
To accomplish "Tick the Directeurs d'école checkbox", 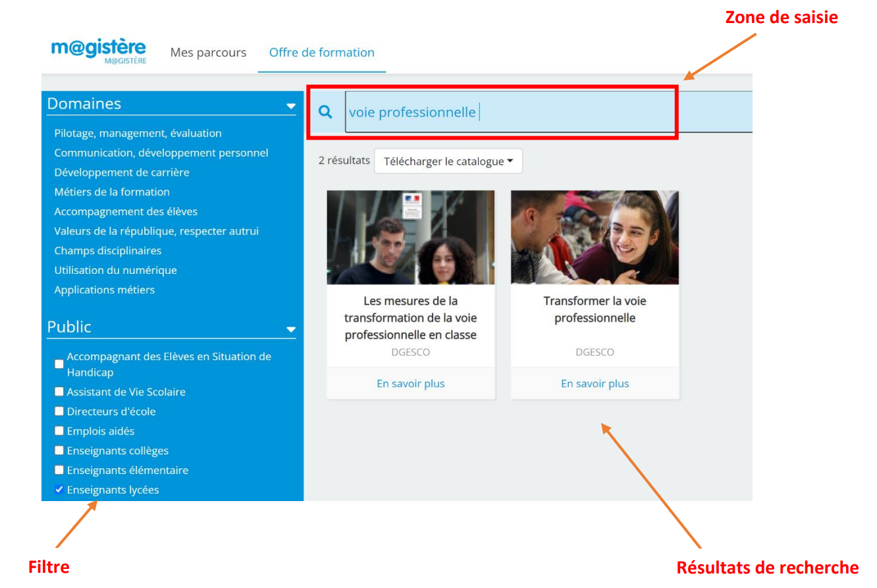I will [x=59, y=412].
